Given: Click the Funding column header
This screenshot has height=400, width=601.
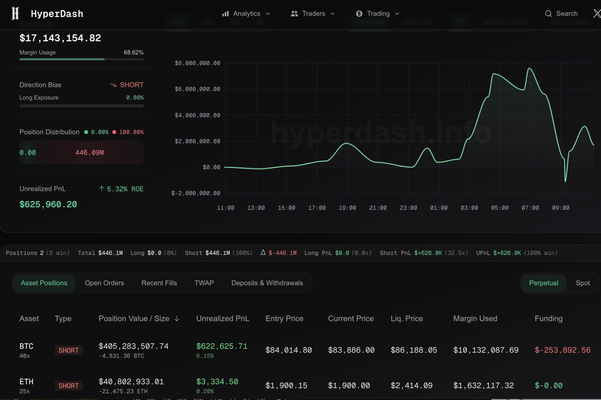Looking at the screenshot, I should [x=548, y=318].
